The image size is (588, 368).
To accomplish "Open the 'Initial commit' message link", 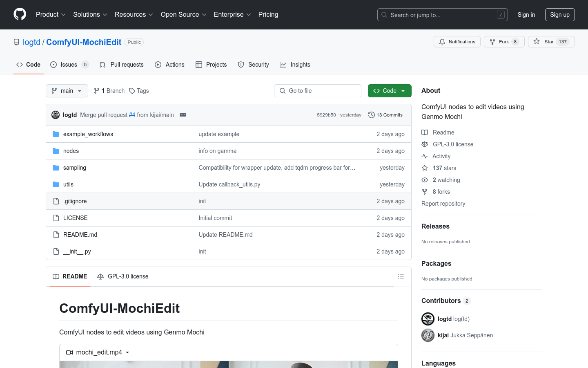I will click(x=215, y=218).
